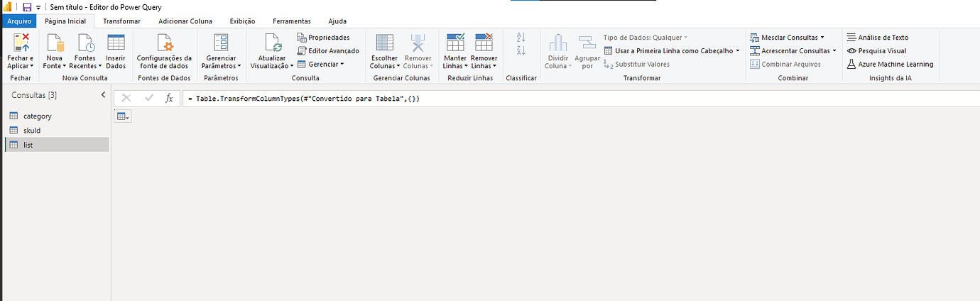
Task: Open the Nova Fonte icon
Action: [x=54, y=43]
